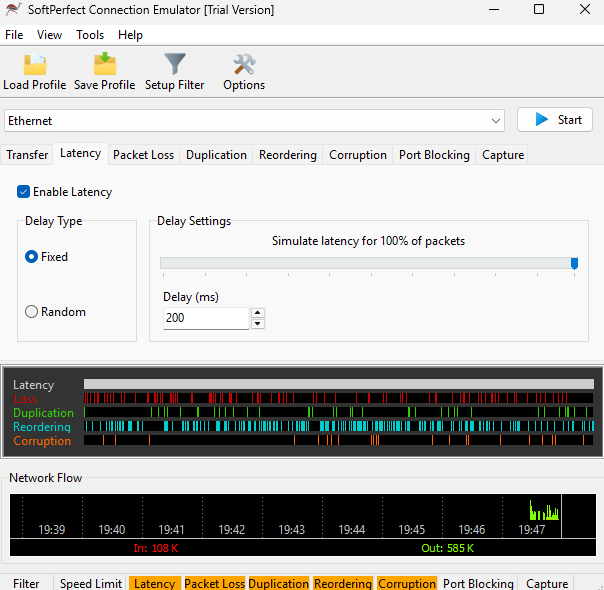Click the orange Corruption activity bar
Image resolution: width=604 pixels, height=590 pixels.
(339, 440)
